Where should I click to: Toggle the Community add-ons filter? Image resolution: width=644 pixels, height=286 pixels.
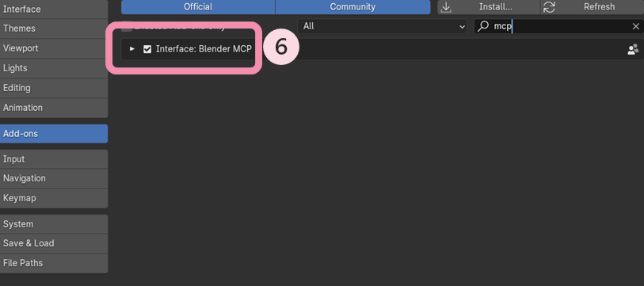(x=352, y=7)
